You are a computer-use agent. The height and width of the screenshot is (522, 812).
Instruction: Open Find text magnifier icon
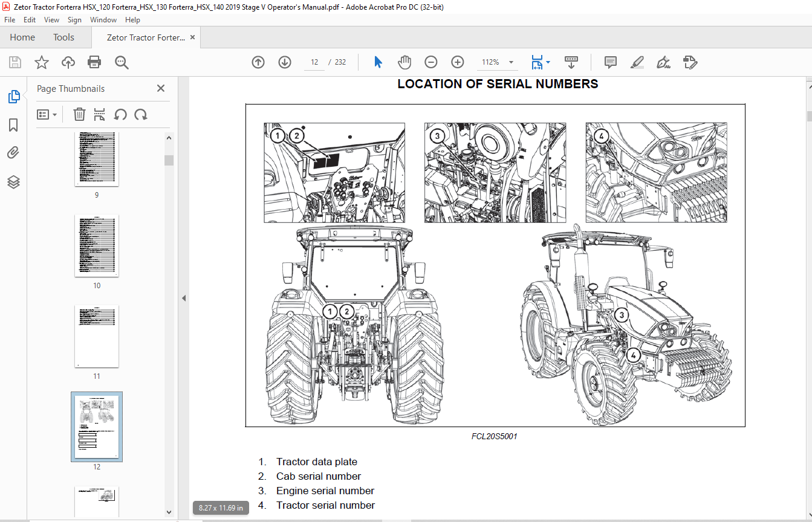[122, 62]
